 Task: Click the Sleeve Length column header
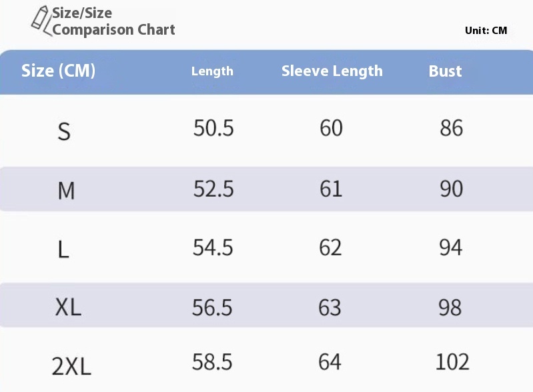coord(332,71)
